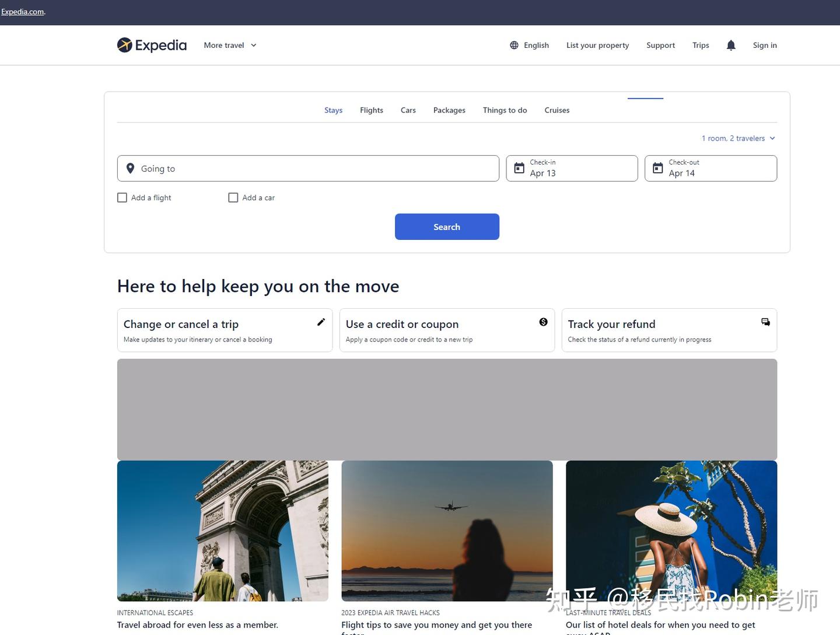
Task: Open the Packages tab
Action: pos(449,110)
